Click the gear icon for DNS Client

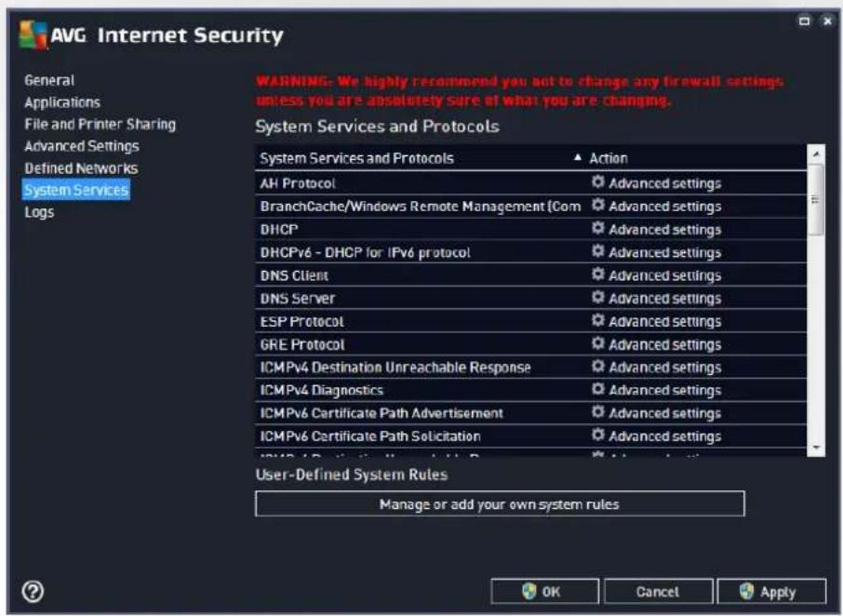point(598,275)
